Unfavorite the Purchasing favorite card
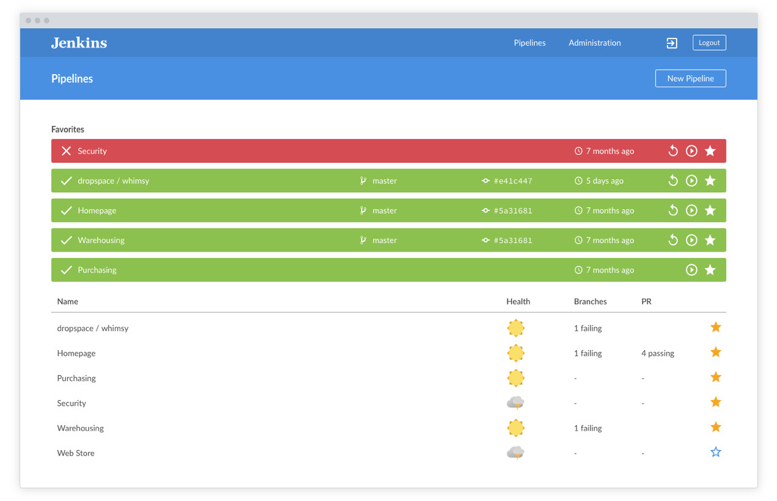The width and height of the screenshot is (777, 501). click(710, 270)
